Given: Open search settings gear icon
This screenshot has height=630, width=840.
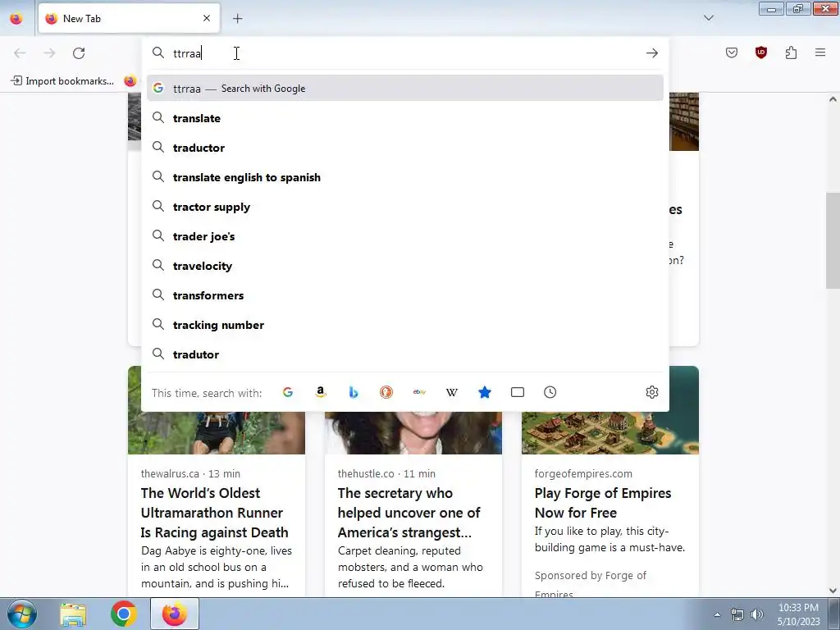Looking at the screenshot, I should [x=652, y=392].
